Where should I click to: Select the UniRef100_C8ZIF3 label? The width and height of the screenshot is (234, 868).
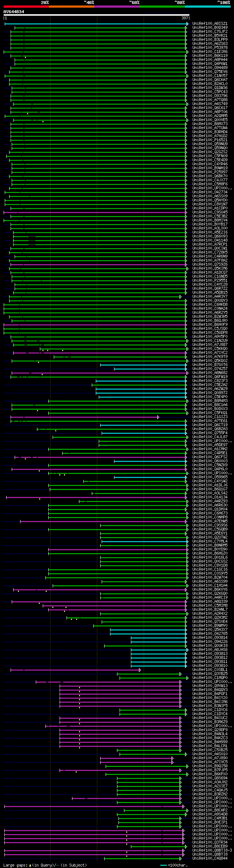210,381
